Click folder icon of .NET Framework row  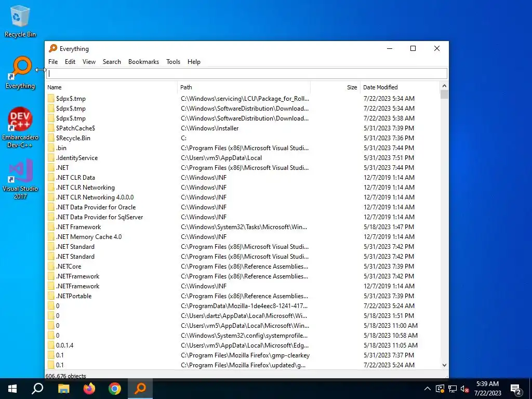tap(51, 227)
